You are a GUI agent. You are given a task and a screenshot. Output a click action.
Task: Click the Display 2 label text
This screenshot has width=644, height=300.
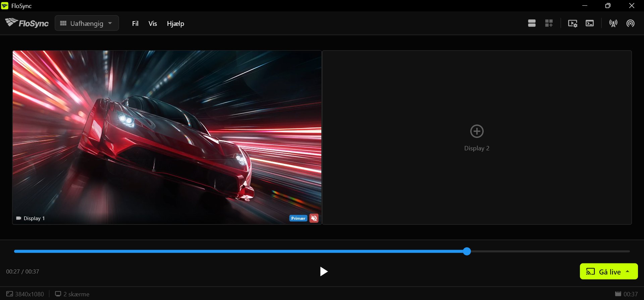(477, 148)
